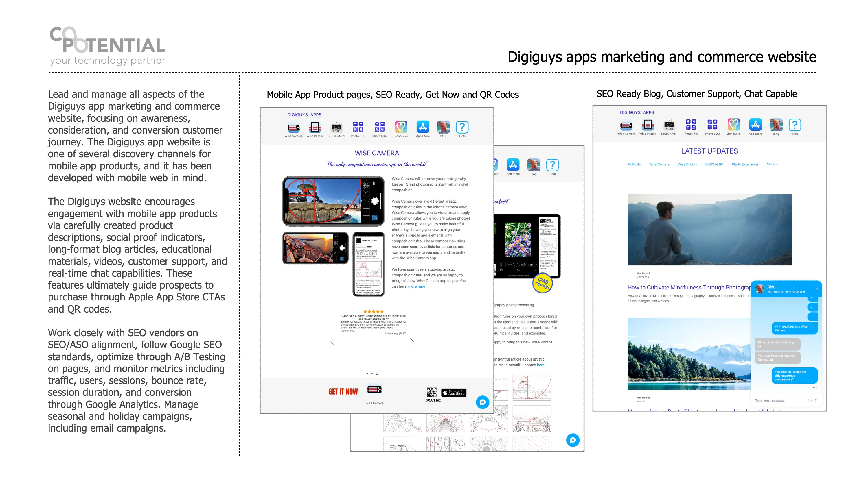Open the App Store icon in blog page header
The image size is (868, 488).
[x=755, y=125]
